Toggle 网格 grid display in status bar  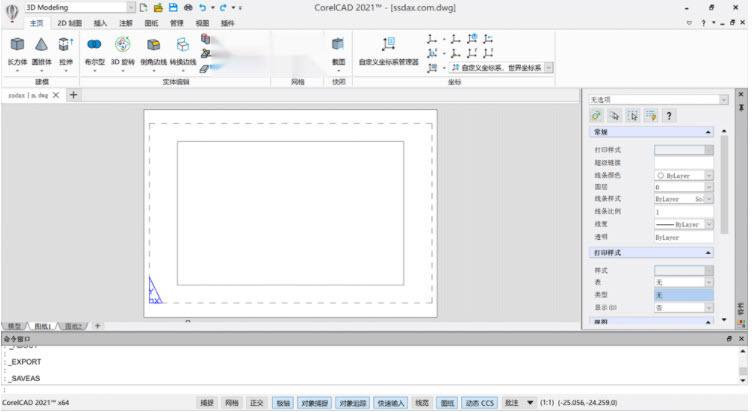[232, 403]
